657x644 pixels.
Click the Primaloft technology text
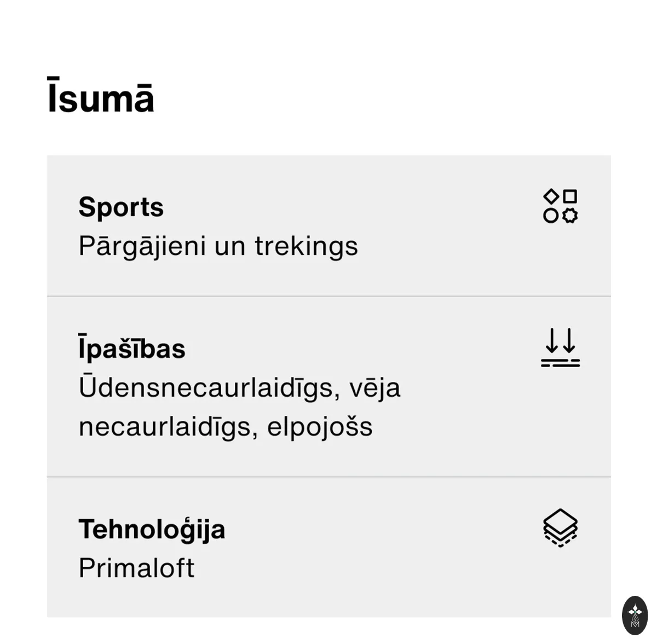(x=136, y=568)
